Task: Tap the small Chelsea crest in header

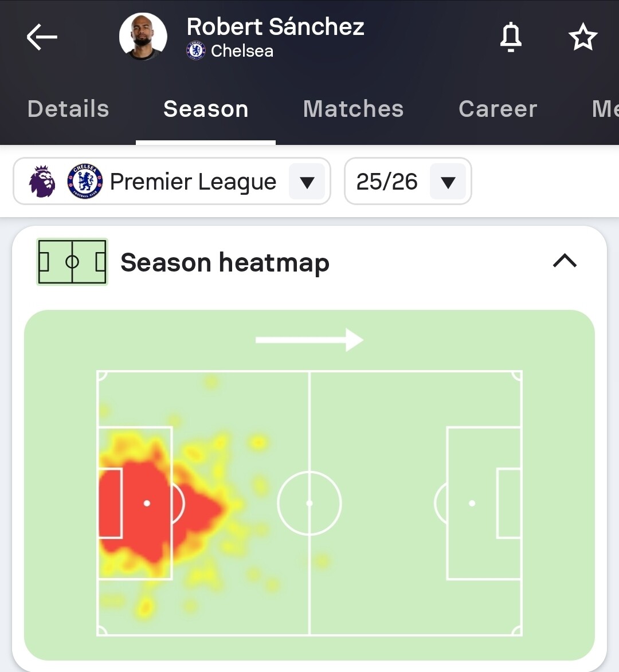Action: [196, 51]
